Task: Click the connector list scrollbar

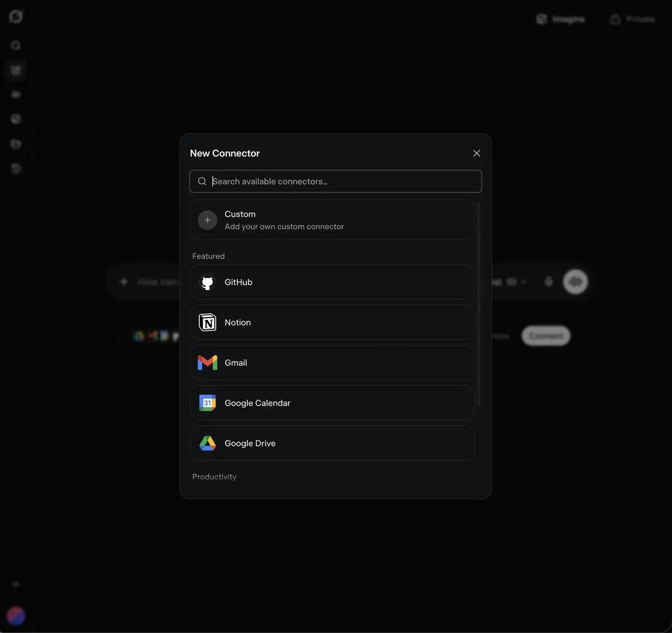Action: tap(478, 304)
